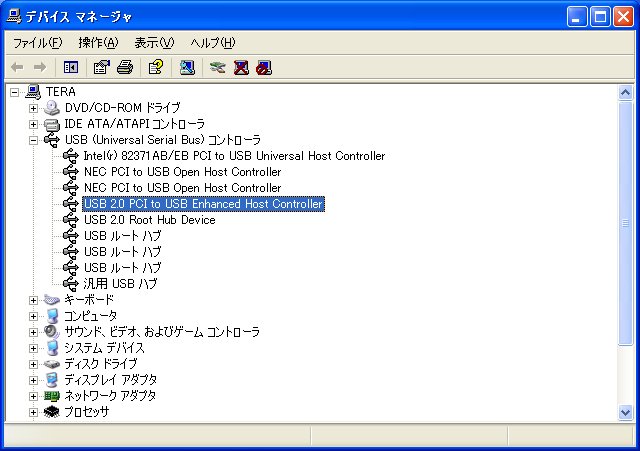Screen dimensions: 640x451
Task: Select USB 2.0 PCI to USB Enhanced Host Controller
Action: (x=203, y=204)
